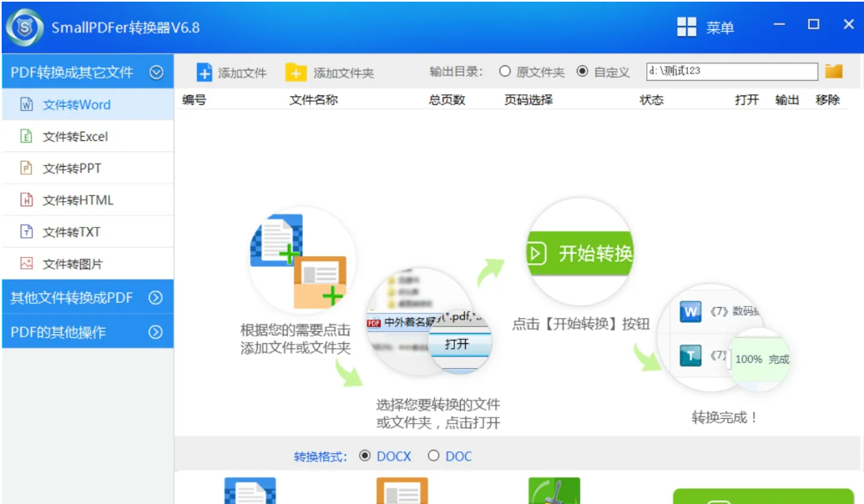
Task: Select the 文件转TXT option
Action: click(x=88, y=232)
